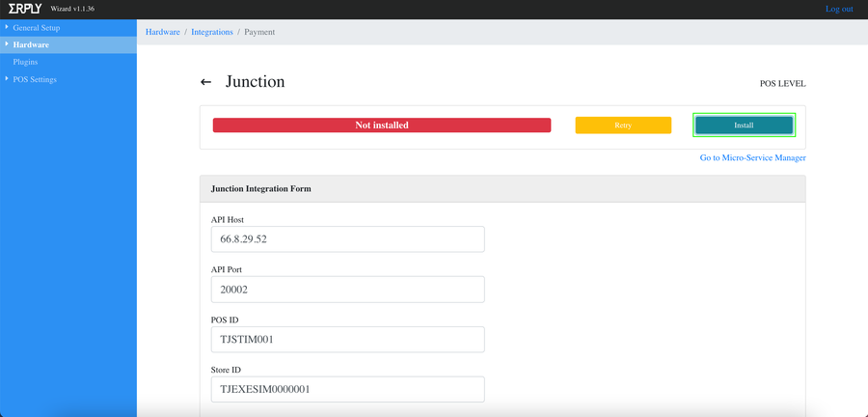Focus the Store ID input field
This screenshot has height=417, width=868.
tap(347, 389)
